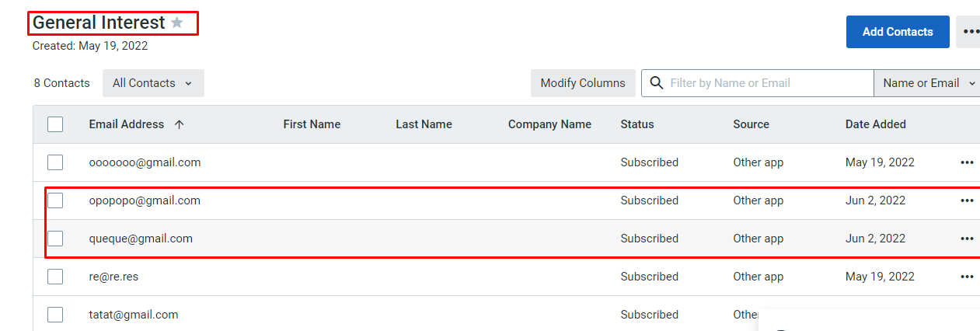Toggle Email Address sort arrow
The image size is (980, 331).
pyautogui.click(x=180, y=124)
